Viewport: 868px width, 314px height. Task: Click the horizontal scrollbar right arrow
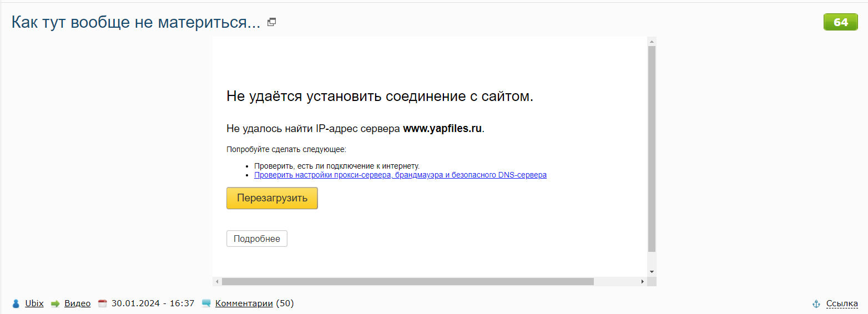pos(643,282)
